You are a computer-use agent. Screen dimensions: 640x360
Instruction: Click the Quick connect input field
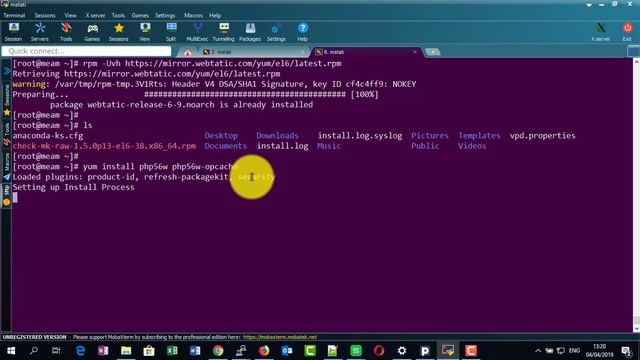pos(86,51)
